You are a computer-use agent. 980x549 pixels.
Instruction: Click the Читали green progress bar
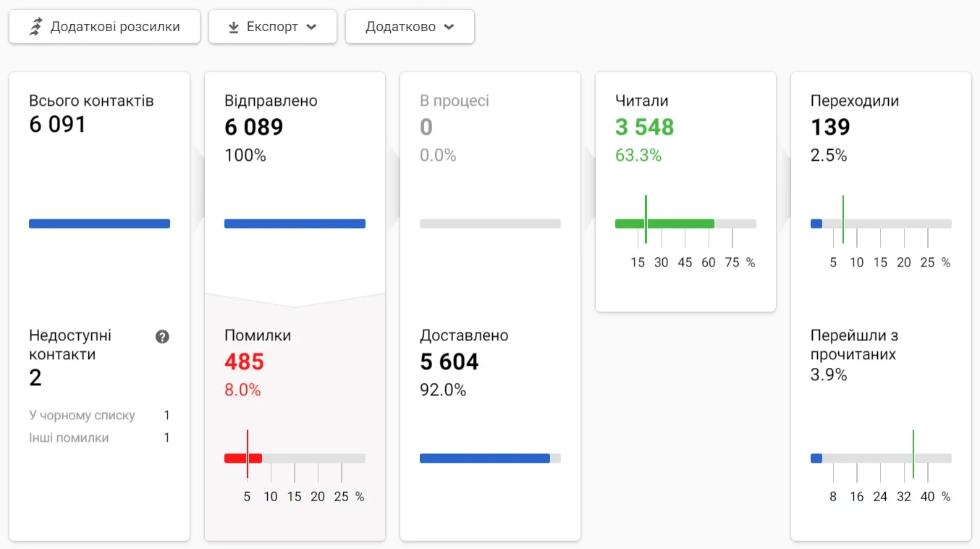click(x=685, y=224)
